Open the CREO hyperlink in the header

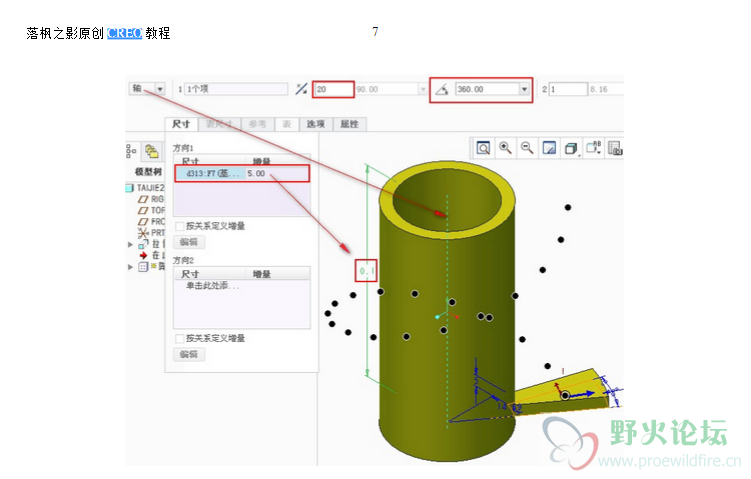tap(124, 33)
